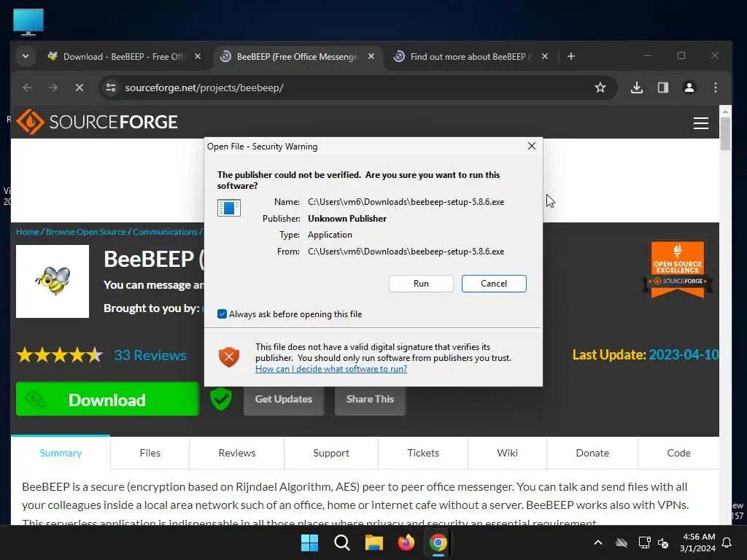Screen dimensions: 747x560
Task: Bookmark this page with star icon
Action: pos(600,87)
